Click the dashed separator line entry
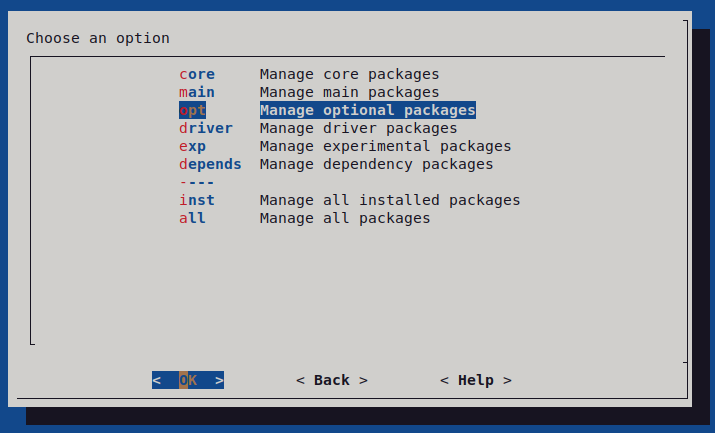 tap(197, 182)
